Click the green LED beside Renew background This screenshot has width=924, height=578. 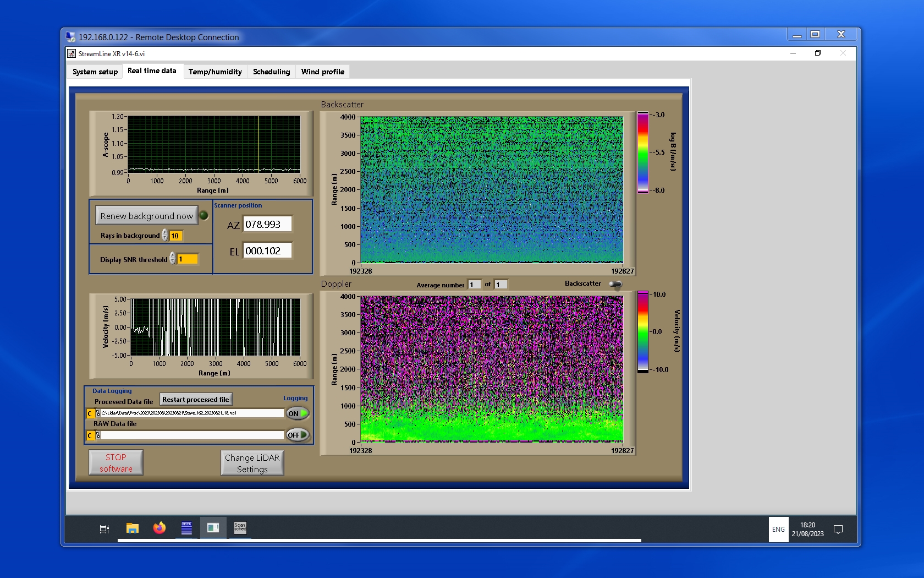click(204, 216)
